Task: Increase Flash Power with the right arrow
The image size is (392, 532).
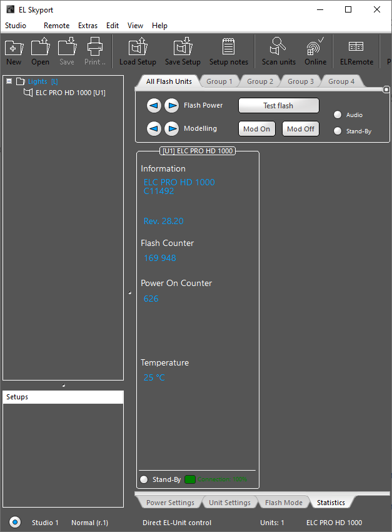Action: click(x=171, y=106)
